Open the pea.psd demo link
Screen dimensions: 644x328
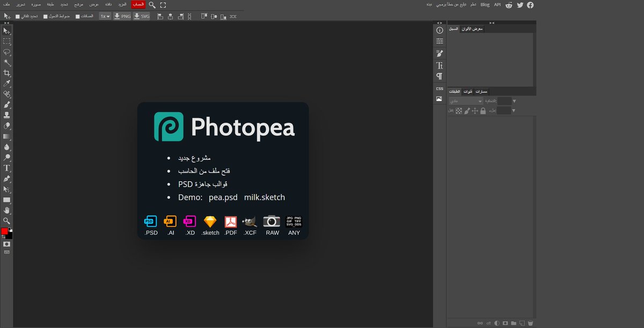click(223, 198)
